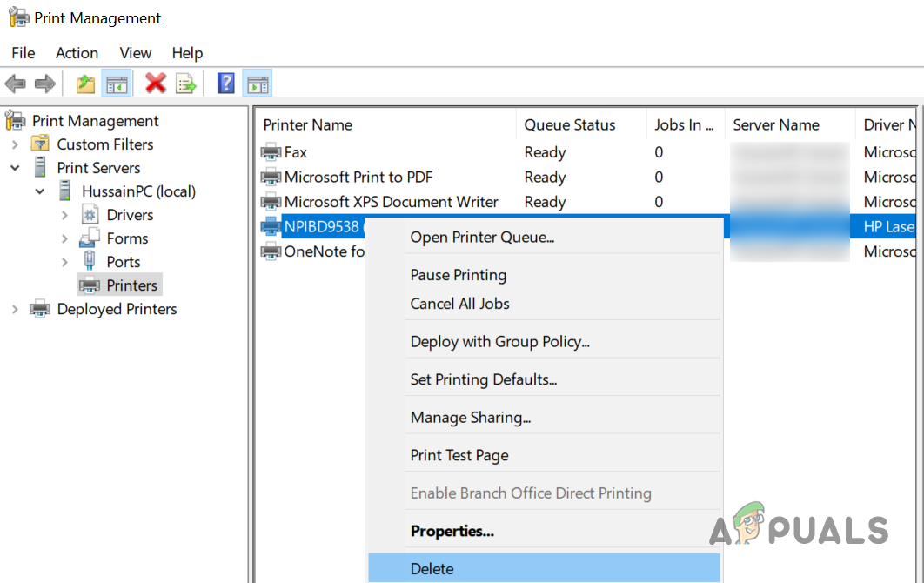Image resolution: width=924 pixels, height=583 pixels.
Task: Click the Print Management root node icon
Action: click(x=16, y=120)
